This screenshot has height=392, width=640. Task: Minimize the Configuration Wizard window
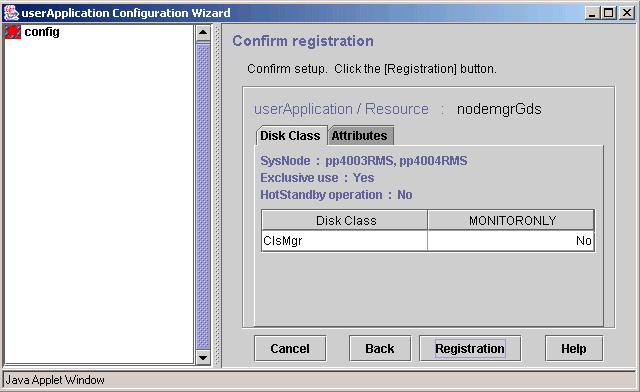click(x=592, y=13)
